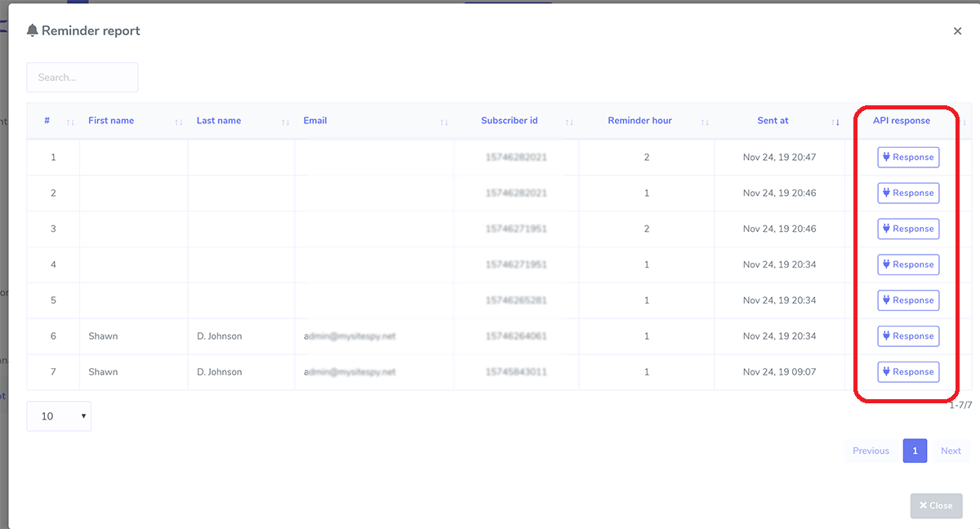This screenshot has height=529, width=980.
Task: Go to pagination page 1
Action: pos(915,451)
